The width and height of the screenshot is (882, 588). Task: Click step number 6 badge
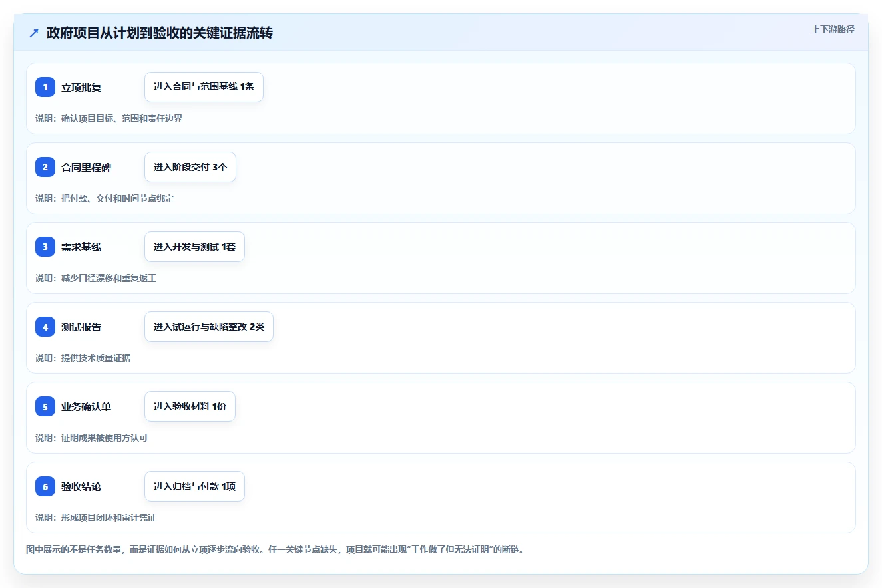click(45, 486)
